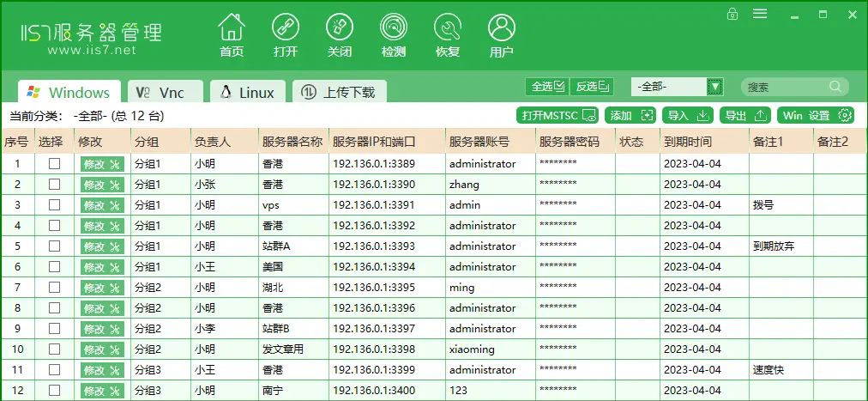Switch to the Windows tab
The image size is (868, 401).
coord(69,92)
